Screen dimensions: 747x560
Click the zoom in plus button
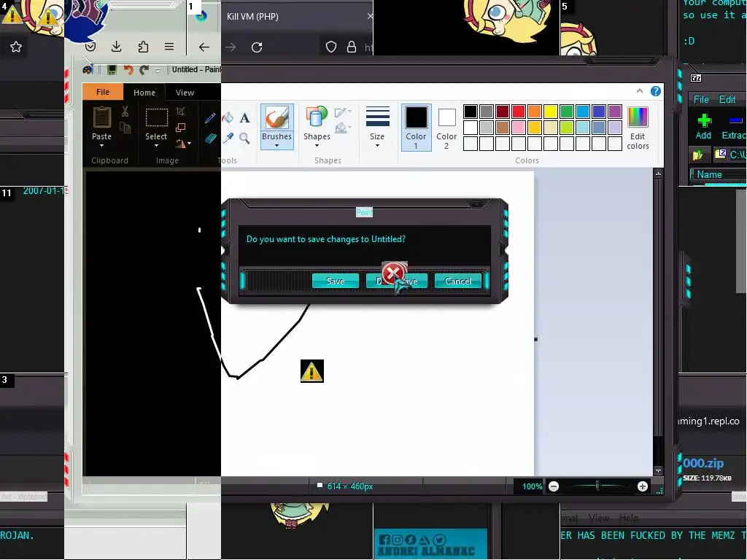click(643, 486)
